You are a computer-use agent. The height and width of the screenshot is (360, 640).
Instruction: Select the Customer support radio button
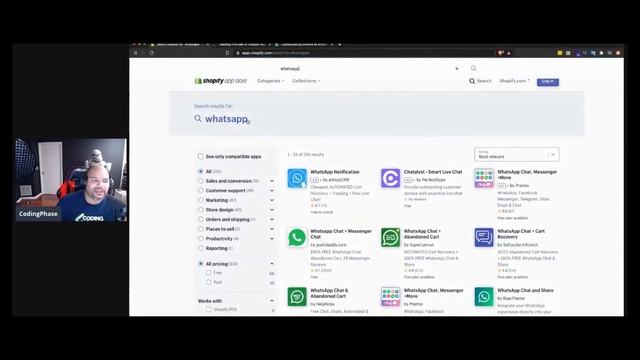tap(200, 191)
